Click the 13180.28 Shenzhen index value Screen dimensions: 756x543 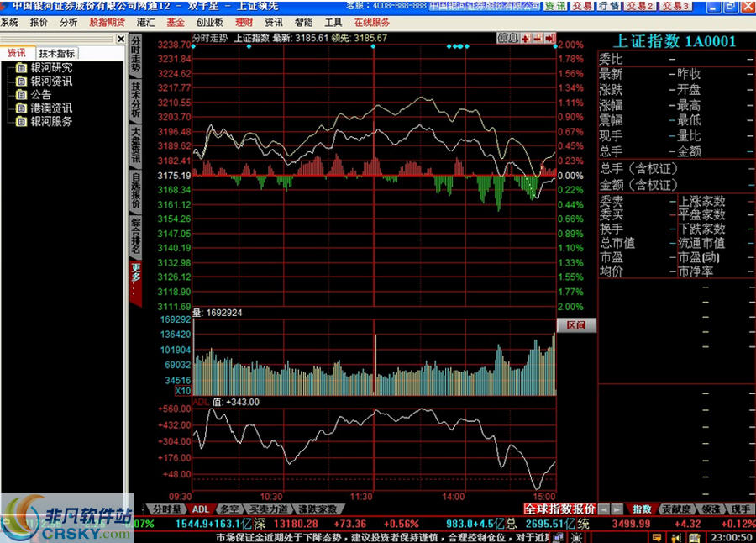tap(296, 524)
